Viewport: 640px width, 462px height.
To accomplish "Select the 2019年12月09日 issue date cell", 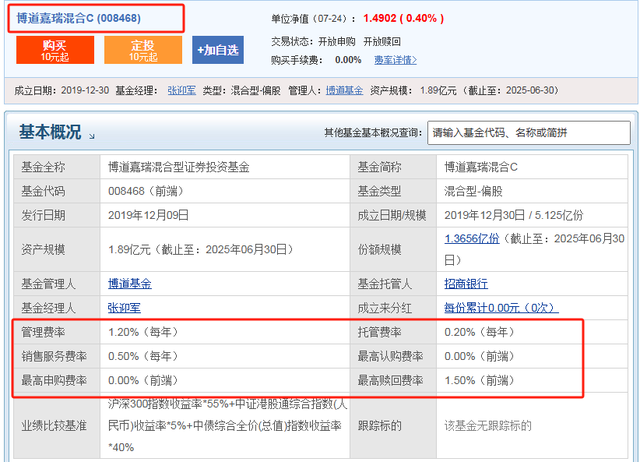I will (x=225, y=215).
